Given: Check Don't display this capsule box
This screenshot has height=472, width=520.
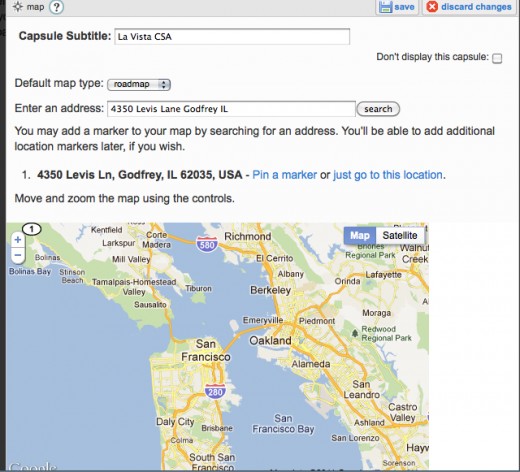Looking at the screenshot, I should [x=497, y=59].
